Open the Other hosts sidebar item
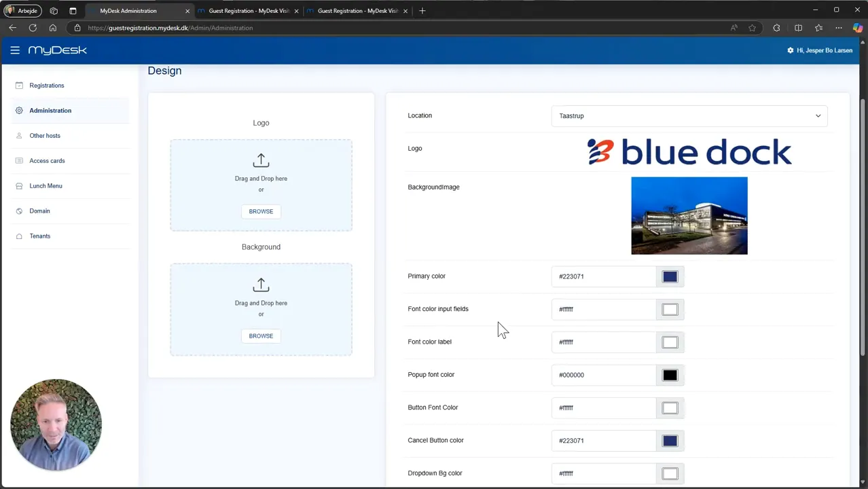This screenshot has width=868, height=489. point(45,136)
